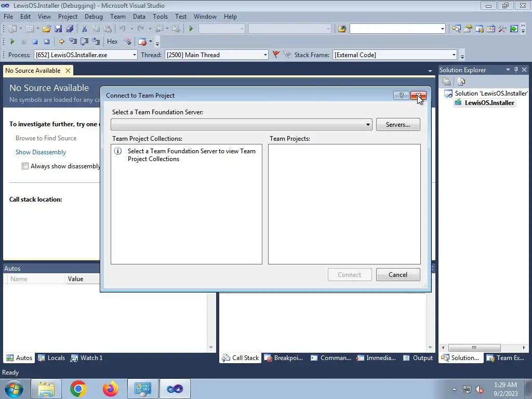Toggle Always show disassembly checkbox
This screenshot has height=399, width=532.
pyautogui.click(x=25, y=166)
